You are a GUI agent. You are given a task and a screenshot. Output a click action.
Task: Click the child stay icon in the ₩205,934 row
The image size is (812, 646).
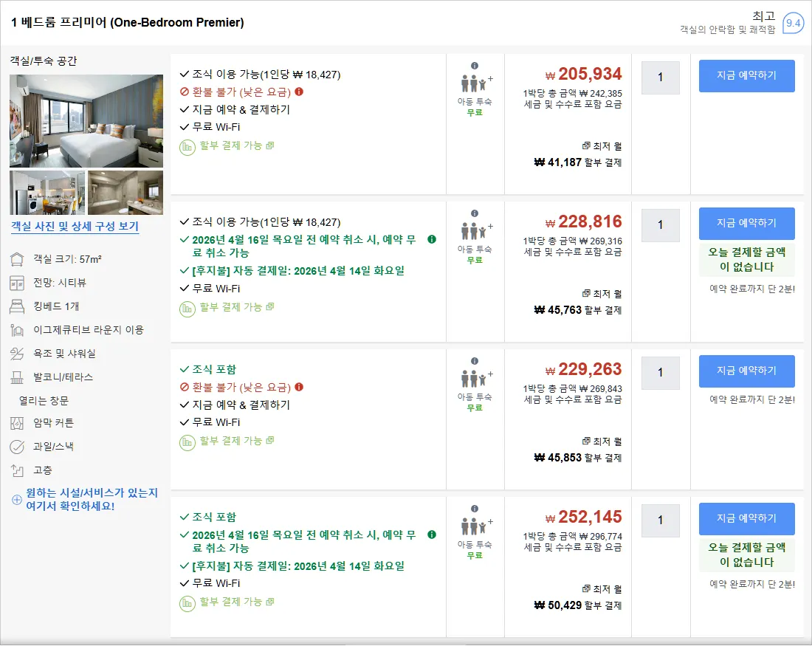coord(476,83)
